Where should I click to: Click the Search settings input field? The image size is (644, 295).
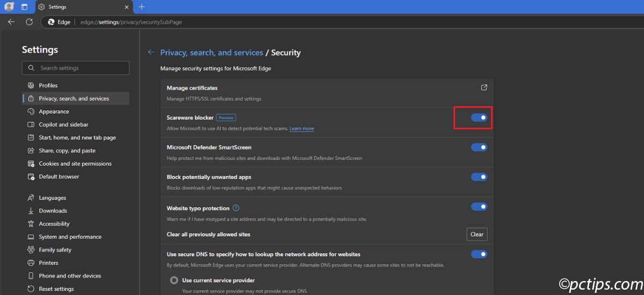pyautogui.click(x=76, y=68)
